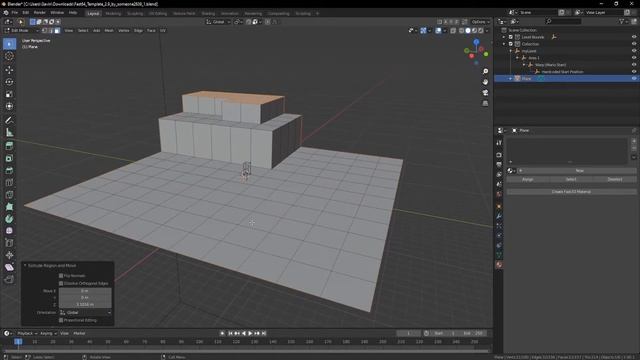Select the Poly Build tool
Viewport: 640px width, 360px height.
[9, 207]
